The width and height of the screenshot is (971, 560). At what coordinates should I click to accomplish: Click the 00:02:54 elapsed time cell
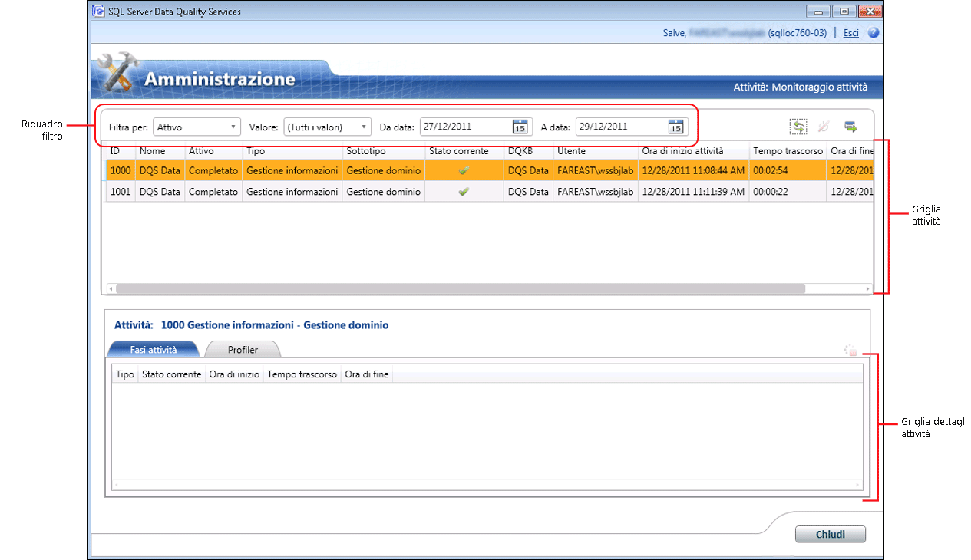tap(788, 170)
